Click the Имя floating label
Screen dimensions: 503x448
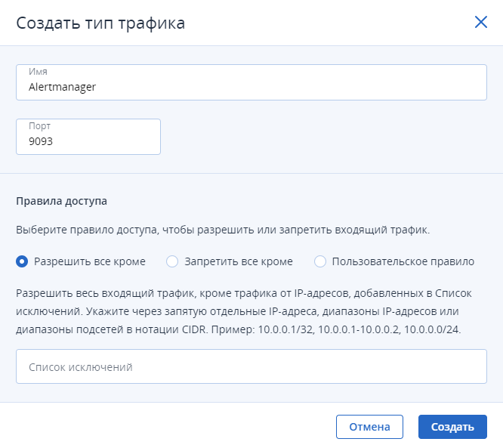click(x=38, y=71)
